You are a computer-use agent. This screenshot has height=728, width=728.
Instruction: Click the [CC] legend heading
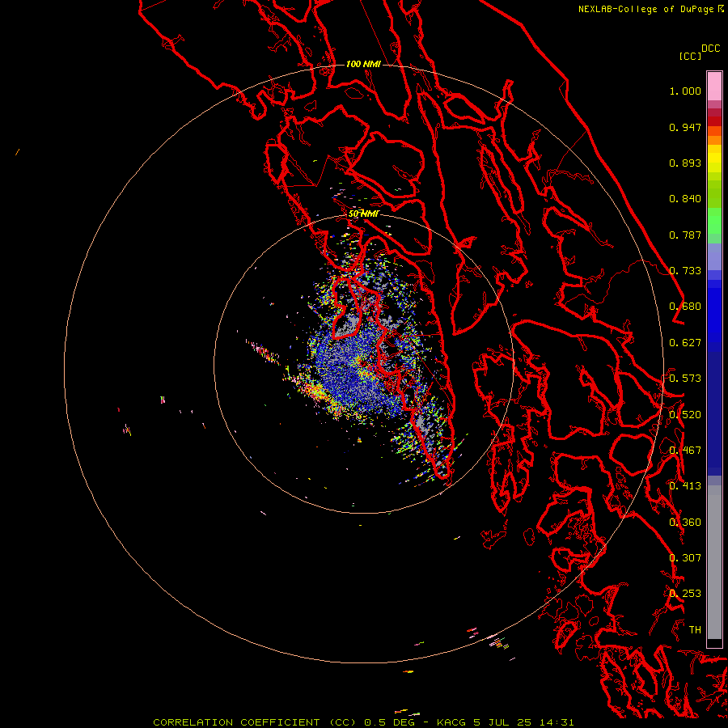[690, 56]
